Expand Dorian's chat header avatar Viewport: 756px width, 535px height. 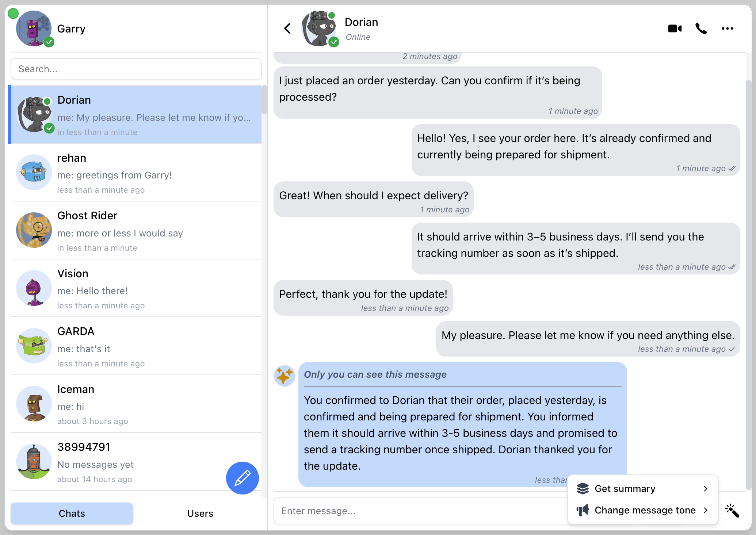pos(319,28)
